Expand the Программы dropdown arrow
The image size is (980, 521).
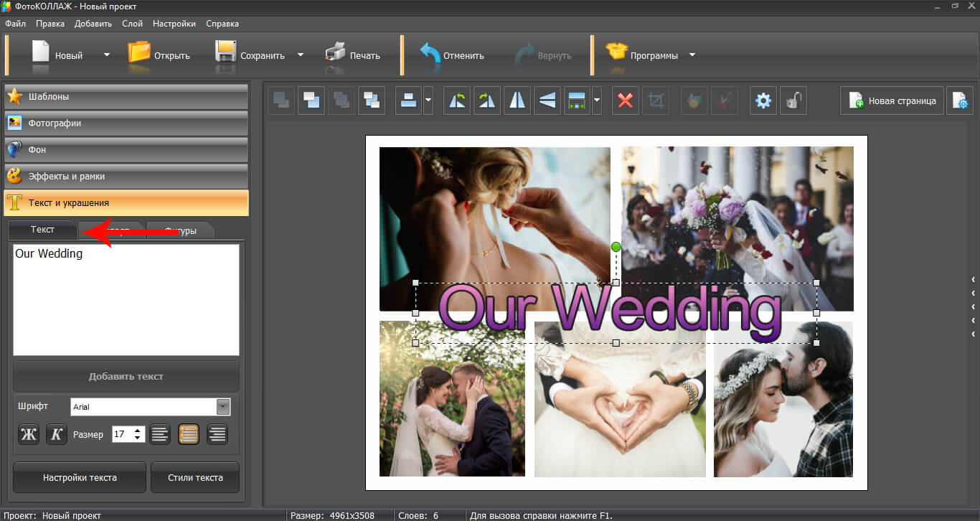pyautogui.click(x=692, y=55)
